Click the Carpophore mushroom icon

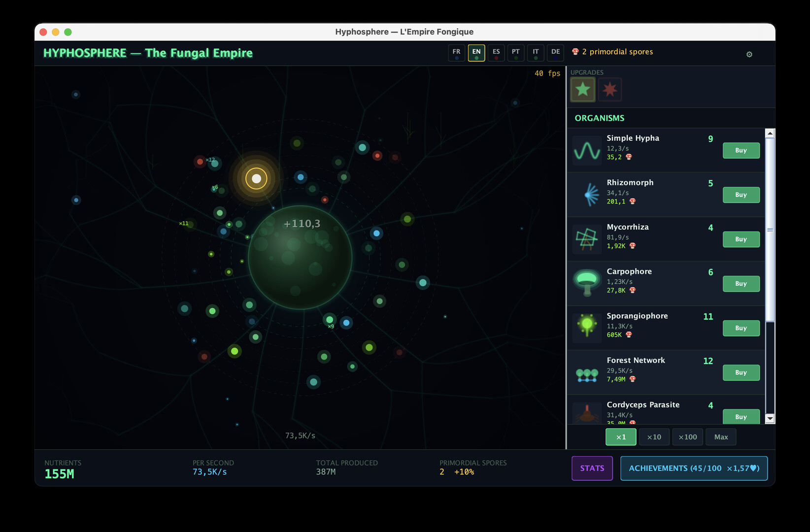tap(587, 283)
